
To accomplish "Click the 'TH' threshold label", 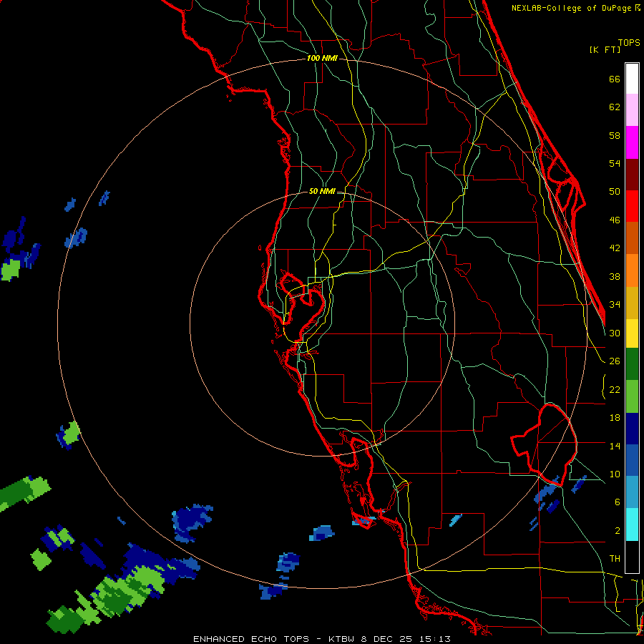I will click(x=615, y=559).
